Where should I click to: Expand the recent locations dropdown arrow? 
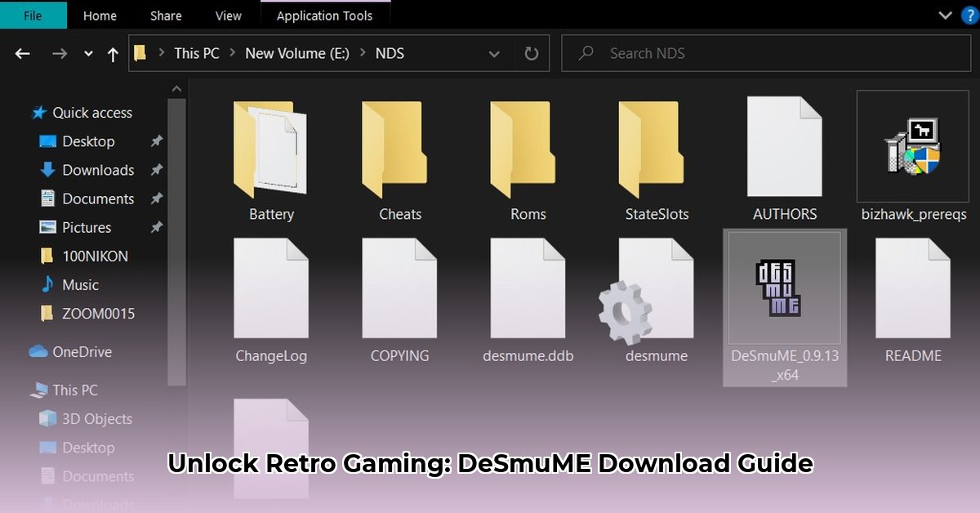(87, 53)
